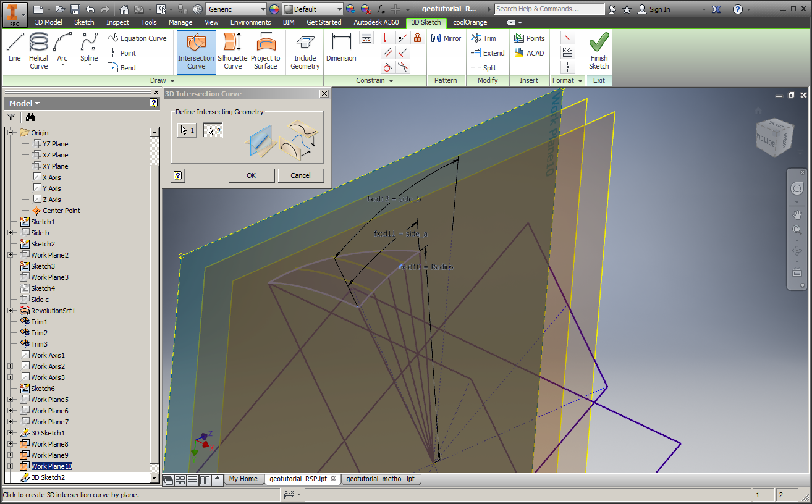
Task: Select the Line draw tool
Action: pos(15,48)
